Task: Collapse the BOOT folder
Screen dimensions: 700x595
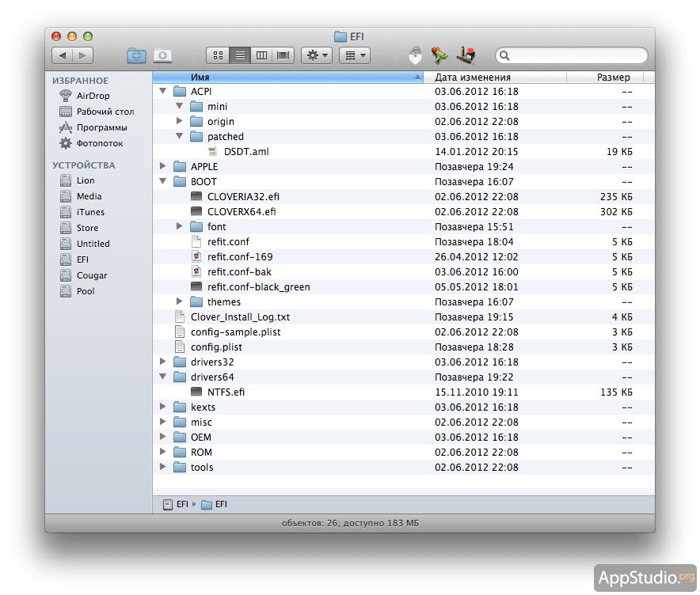Action: point(163,181)
